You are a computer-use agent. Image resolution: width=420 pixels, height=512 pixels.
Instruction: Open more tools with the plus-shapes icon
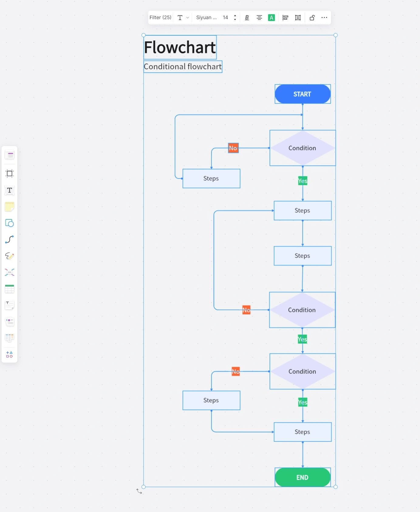pos(9,354)
